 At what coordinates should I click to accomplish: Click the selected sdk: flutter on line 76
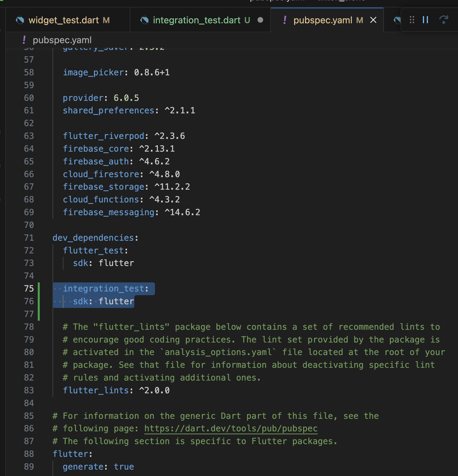103,301
